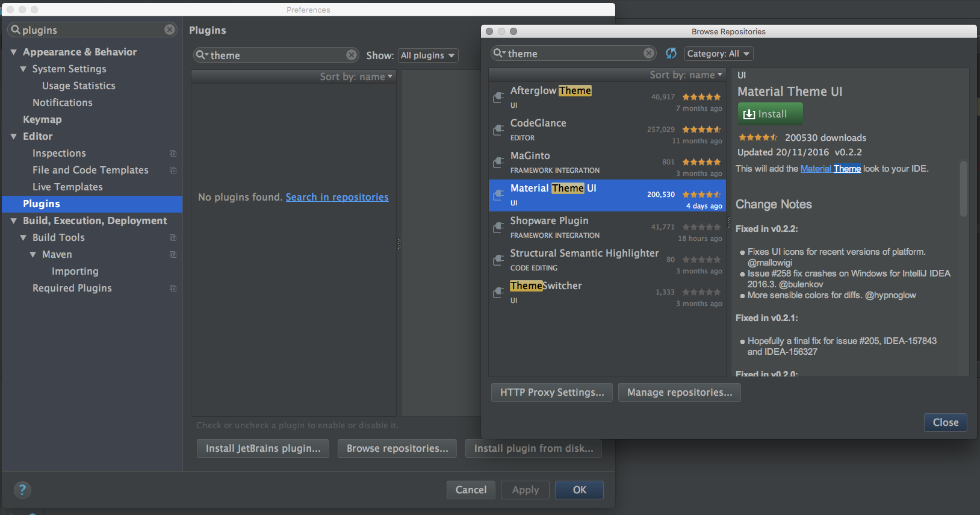Focus the Preferences sidebar search field
Viewport: 980px width, 515px height.
[92, 30]
